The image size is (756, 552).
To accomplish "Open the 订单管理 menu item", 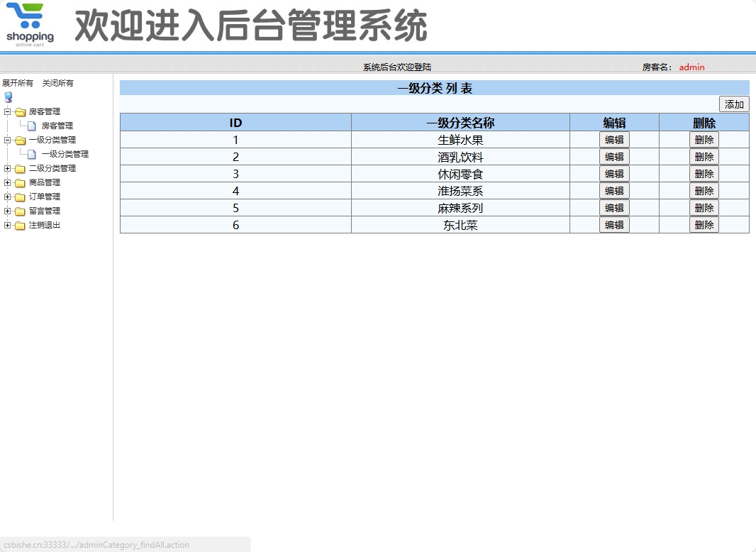I will click(x=45, y=197).
